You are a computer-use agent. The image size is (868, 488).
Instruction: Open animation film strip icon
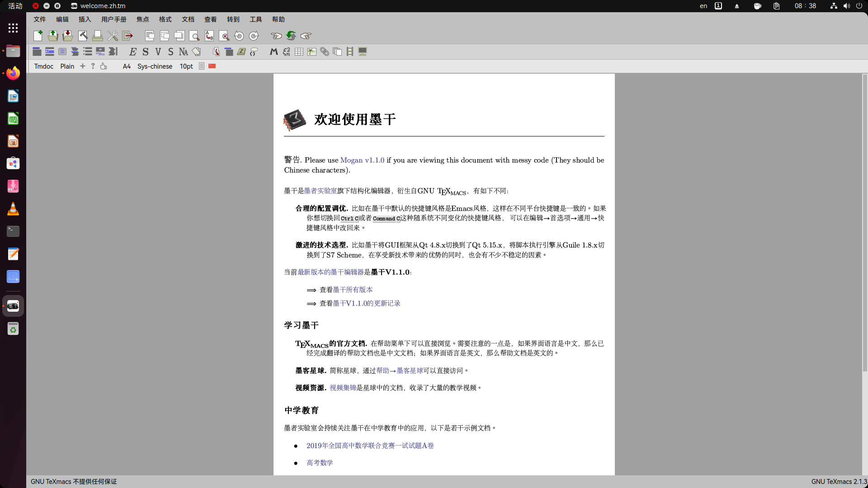[350, 52]
